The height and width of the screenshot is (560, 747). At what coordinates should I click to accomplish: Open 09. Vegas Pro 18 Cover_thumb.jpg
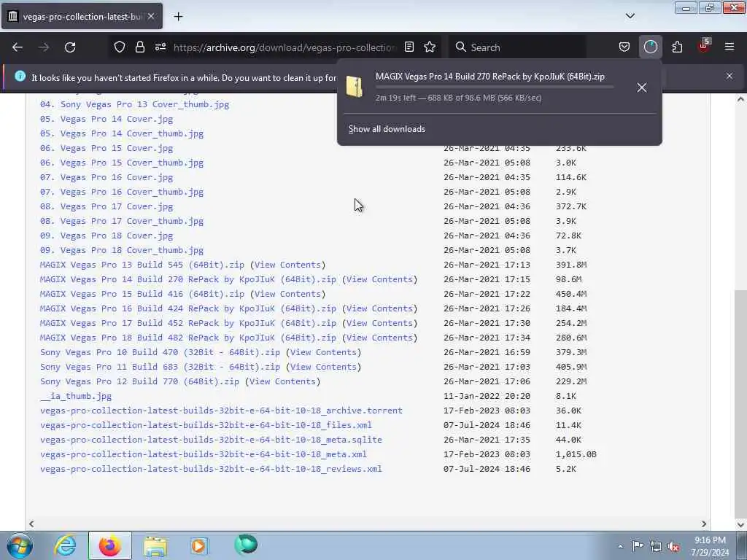(x=122, y=250)
